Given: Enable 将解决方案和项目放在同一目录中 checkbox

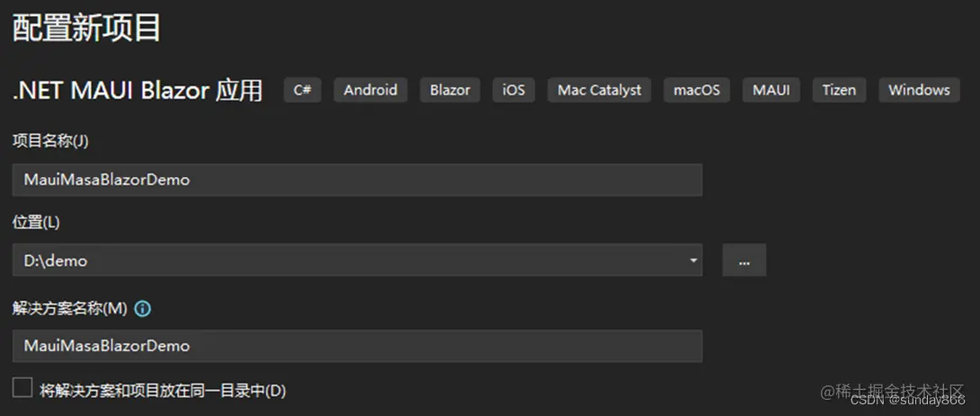Looking at the screenshot, I should click(22, 387).
